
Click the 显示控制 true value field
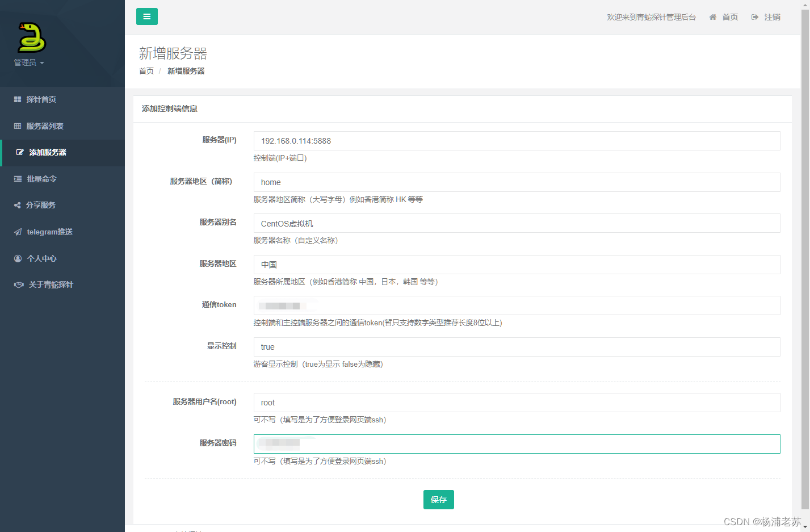(x=516, y=347)
